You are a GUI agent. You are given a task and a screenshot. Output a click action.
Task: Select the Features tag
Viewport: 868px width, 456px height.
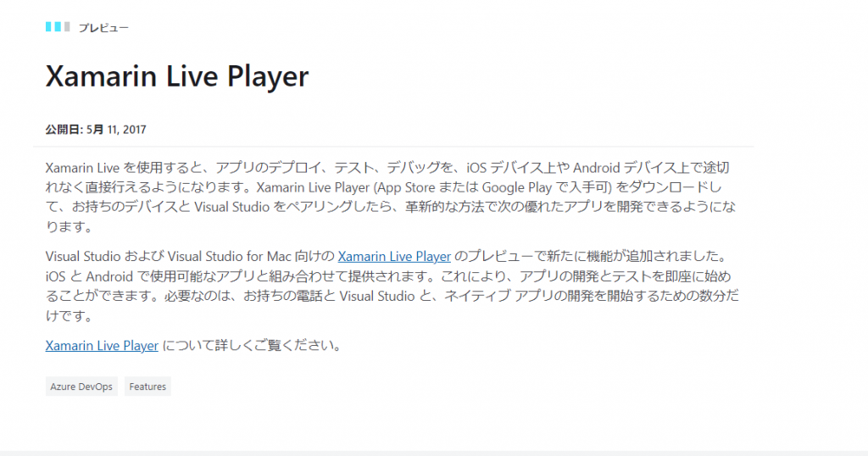pyautogui.click(x=147, y=386)
